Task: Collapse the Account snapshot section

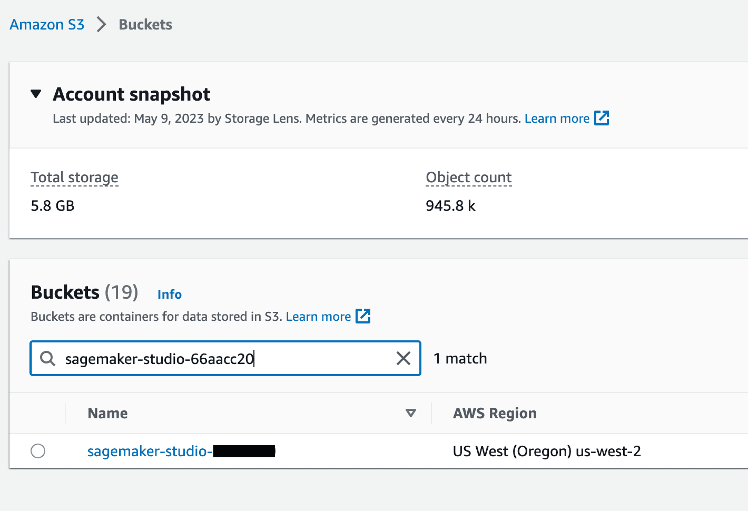Action: [x=36, y=94]
